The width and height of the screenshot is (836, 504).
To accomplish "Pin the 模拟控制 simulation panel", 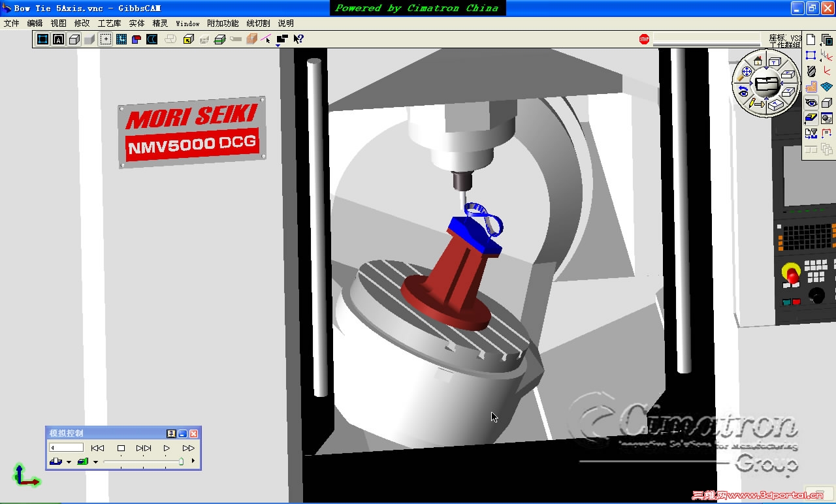I will tap(171, 433).
